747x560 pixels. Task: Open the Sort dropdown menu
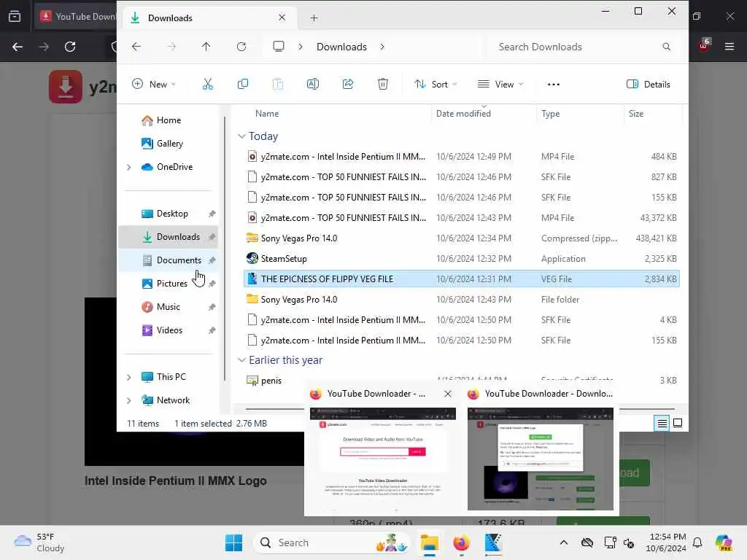(436, 85)
